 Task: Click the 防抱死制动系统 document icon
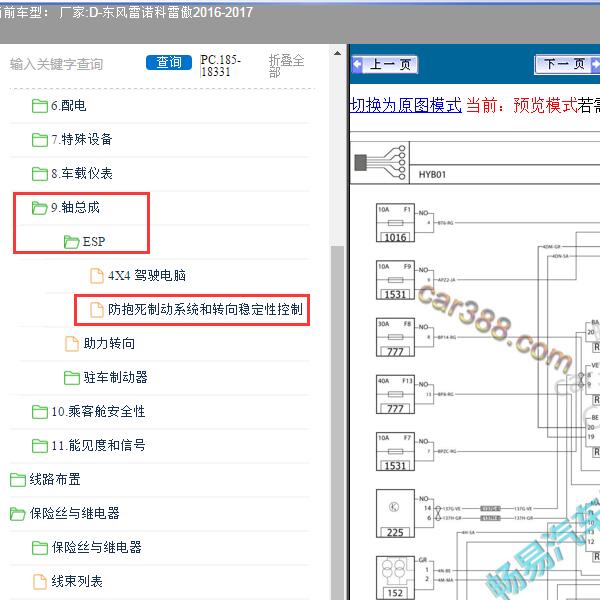96,310
